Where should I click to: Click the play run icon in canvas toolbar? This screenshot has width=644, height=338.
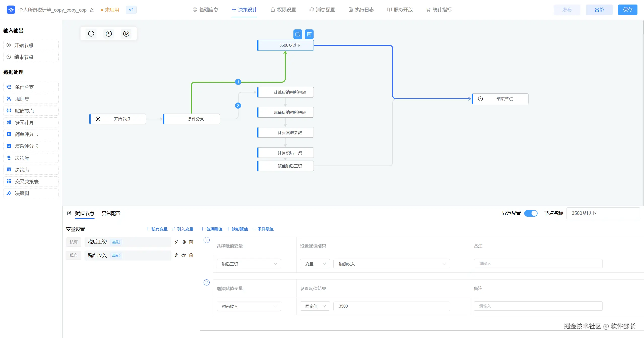pyautogui.click(x=126, y=34)
